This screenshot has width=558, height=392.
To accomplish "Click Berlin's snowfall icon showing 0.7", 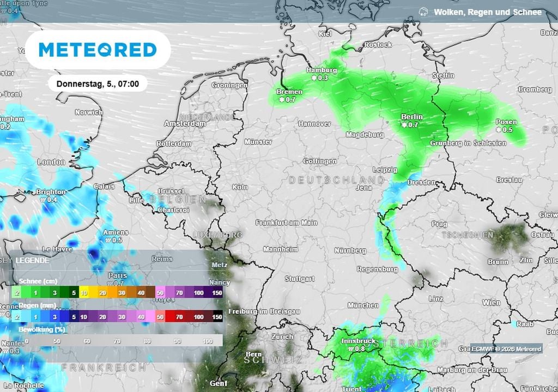I will pos(405,124).
